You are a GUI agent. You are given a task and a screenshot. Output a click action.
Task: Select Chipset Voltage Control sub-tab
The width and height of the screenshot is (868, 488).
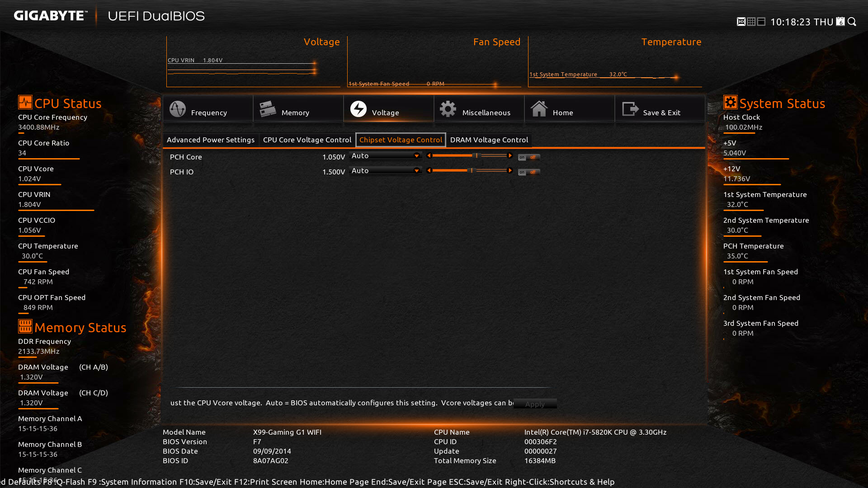401,140
